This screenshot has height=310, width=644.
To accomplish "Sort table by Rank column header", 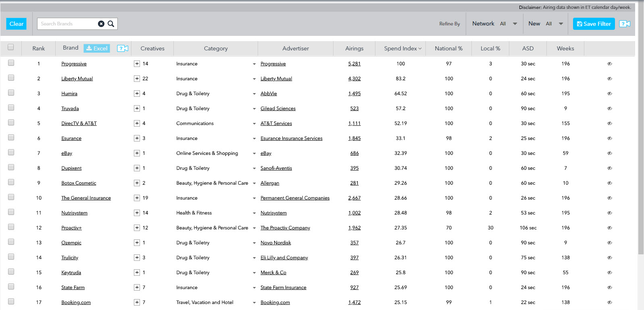I will (x=39, y=48).
